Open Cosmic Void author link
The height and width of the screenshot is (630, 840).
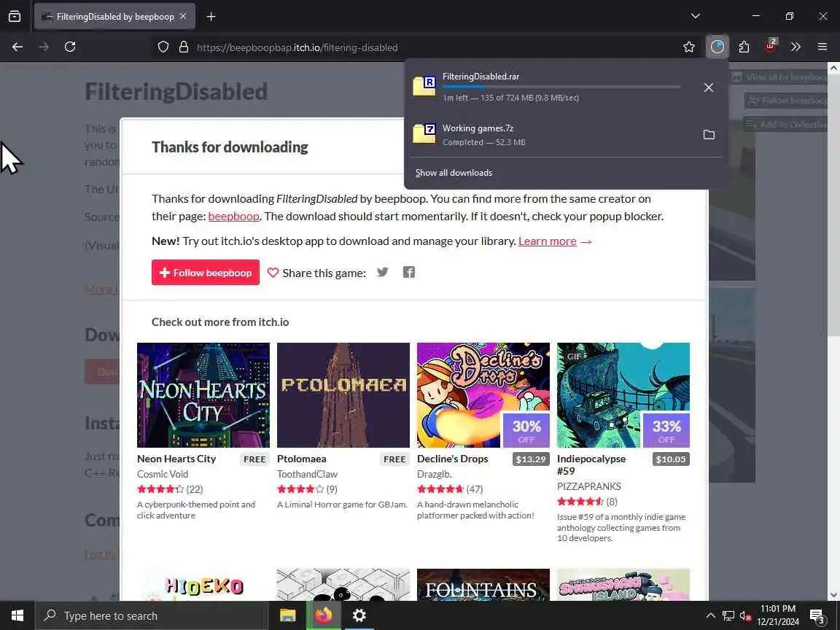click(x=163, y=474)
